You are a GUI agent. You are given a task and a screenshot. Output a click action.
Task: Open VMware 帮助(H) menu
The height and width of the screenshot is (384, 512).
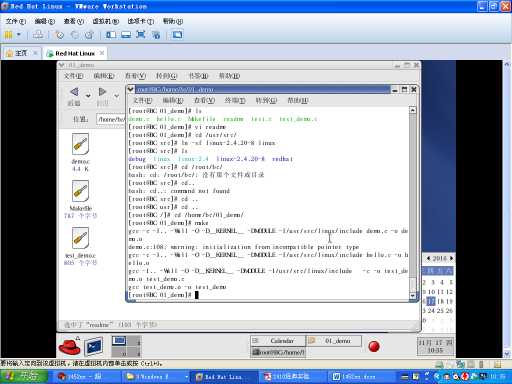coord(173,21)
